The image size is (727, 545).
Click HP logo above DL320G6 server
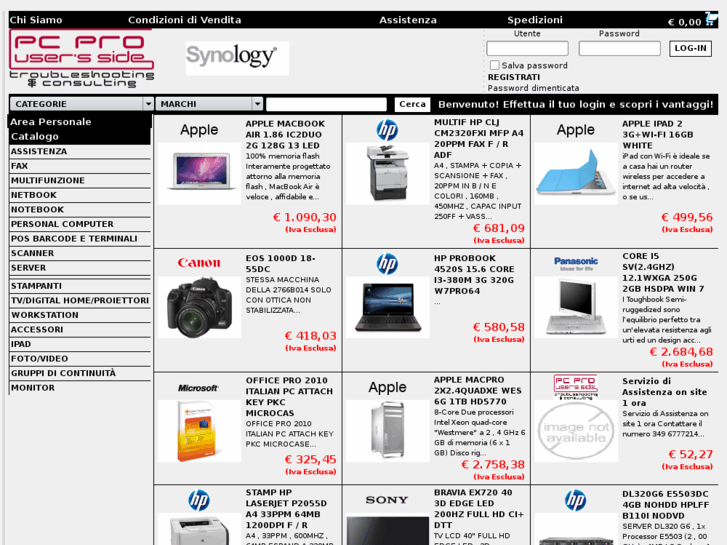575,500
